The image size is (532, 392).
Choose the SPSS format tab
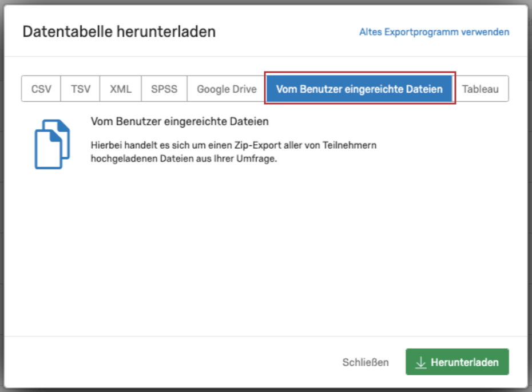click(x=164, y=89)
